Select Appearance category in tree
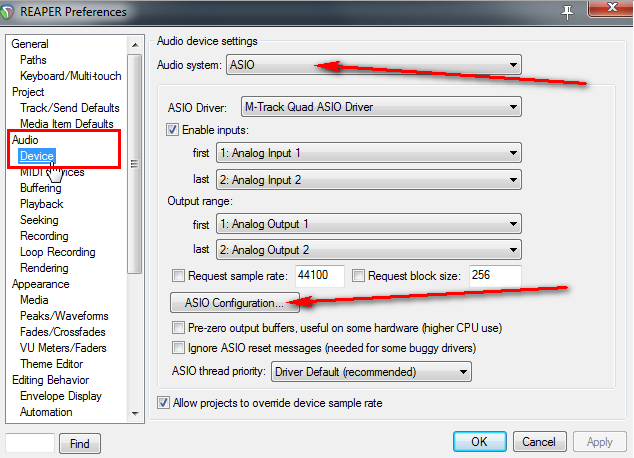This screenshot has width=634, height=458. pyautogui.click(x=40, y=284)
